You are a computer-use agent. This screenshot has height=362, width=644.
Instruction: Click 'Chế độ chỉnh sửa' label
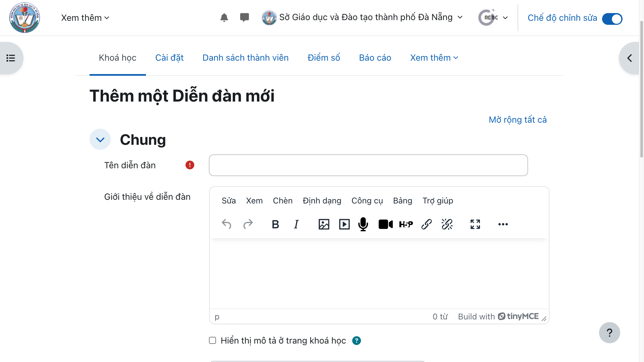(562, 18)
